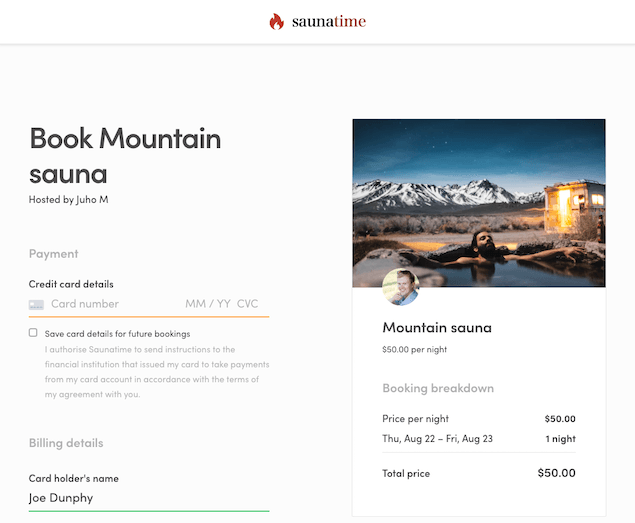The image size is (635, 523).
Task: Click the Hosted by Juho M text
Action: tap(68, 199)
